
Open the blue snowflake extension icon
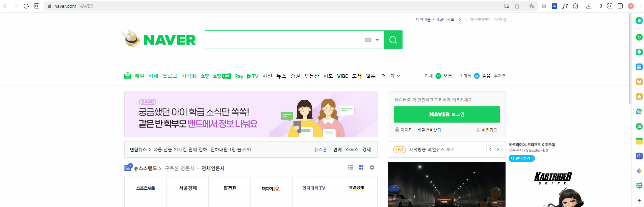555,6
